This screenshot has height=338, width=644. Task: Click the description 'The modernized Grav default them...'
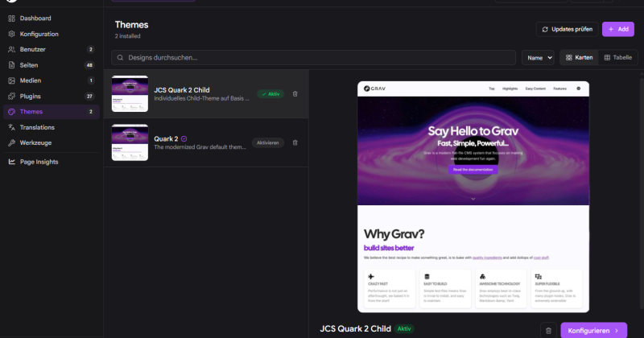pos(200,147)
